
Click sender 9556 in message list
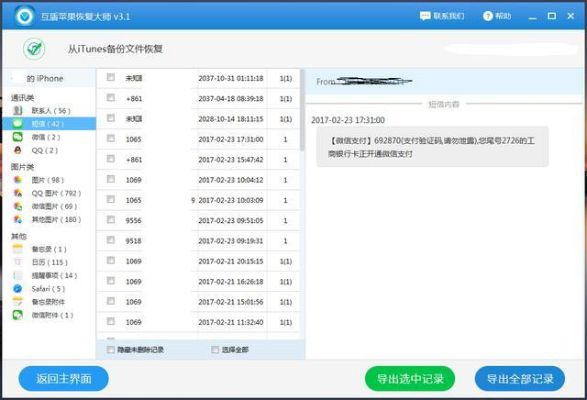(133, 221)
